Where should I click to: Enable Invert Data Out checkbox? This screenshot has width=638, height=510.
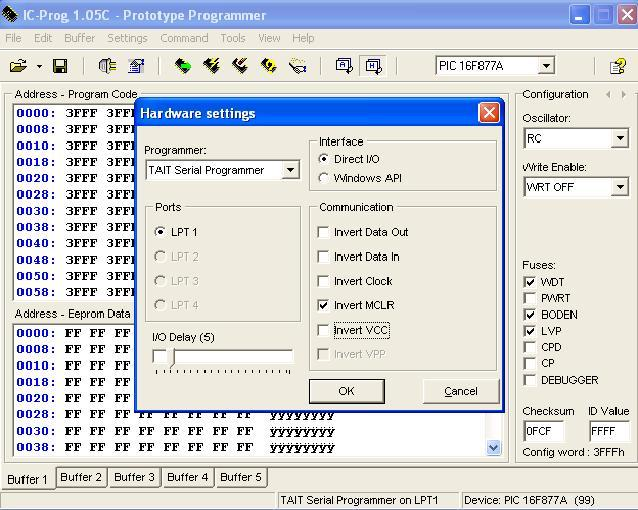(x=323, y=232)
